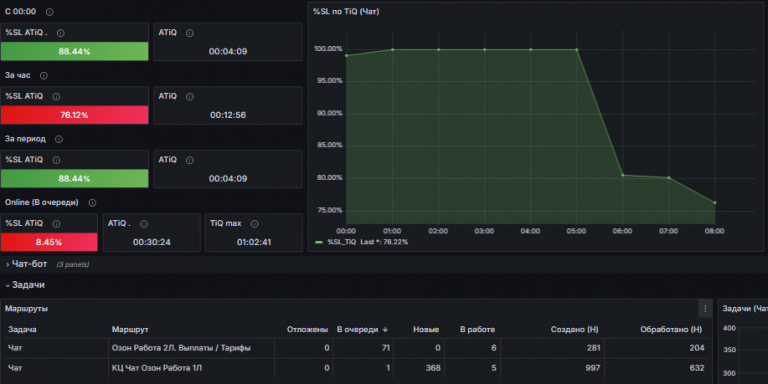Click info icon next to 'TiQ max' title
Image resolution: width=768 pixels, height=384 pixels.
click(x=255, y=224)
